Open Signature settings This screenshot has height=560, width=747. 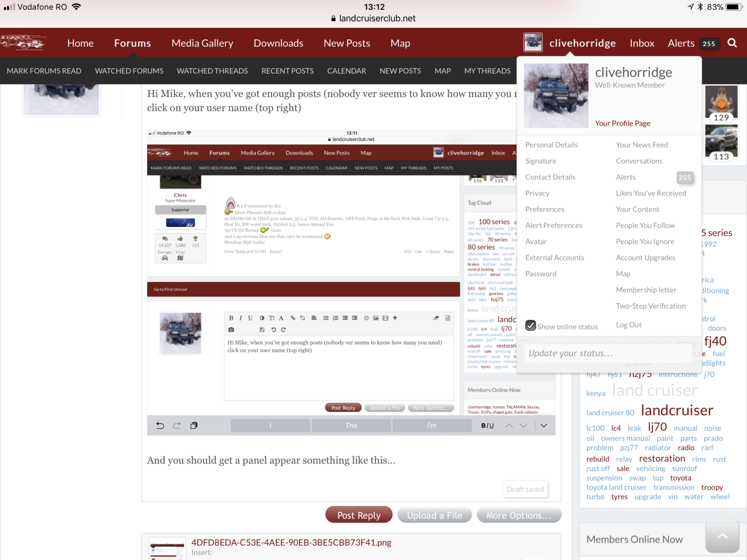tap(541, 161)
